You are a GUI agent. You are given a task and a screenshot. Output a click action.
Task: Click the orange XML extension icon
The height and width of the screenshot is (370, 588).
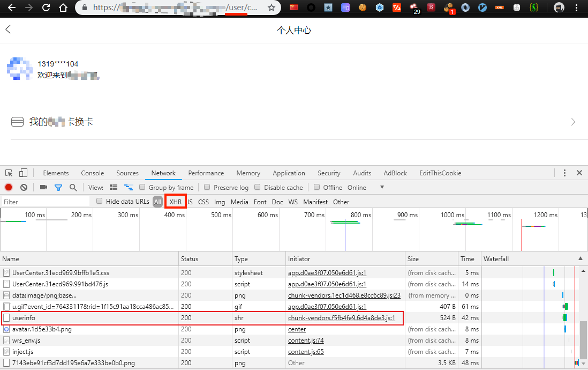click(500, 7)
